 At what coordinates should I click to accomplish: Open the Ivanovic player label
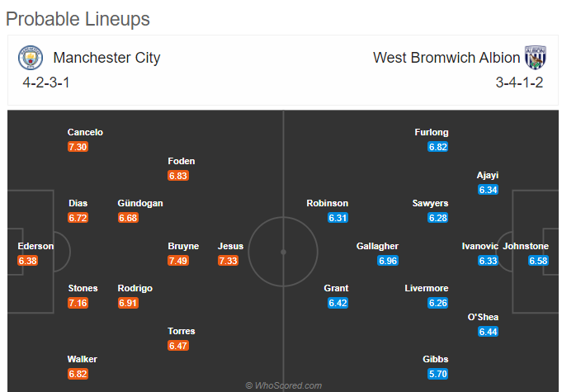pyautogui.click(x=480, y=246)
